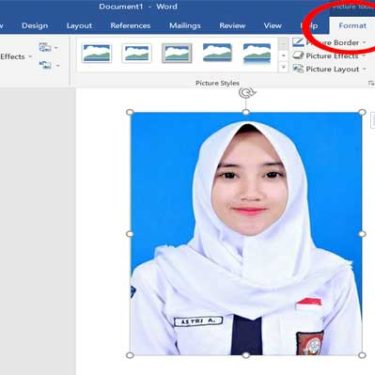
Task: Click the right-middle resize handle of the photo
Action: click(x=362, y=234)
